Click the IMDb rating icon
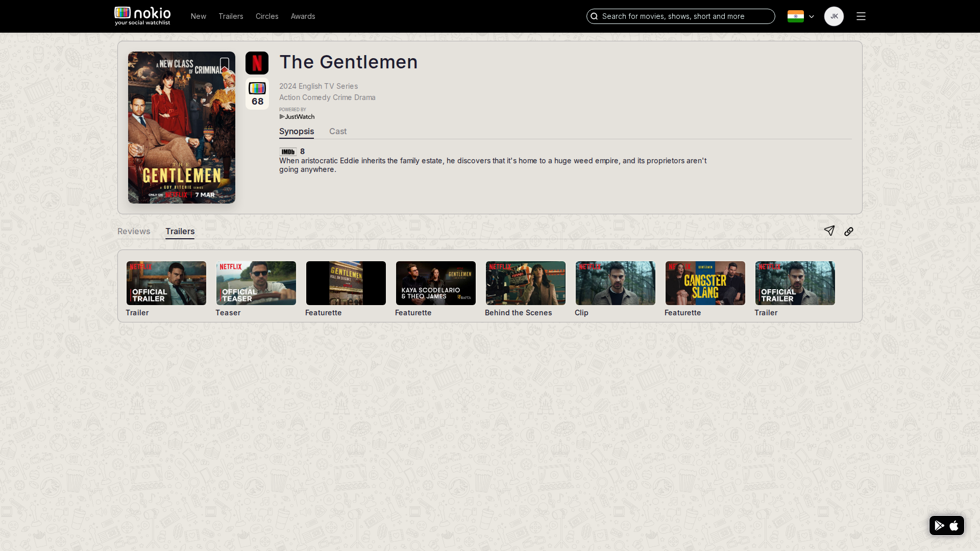This screenshot has width=980, height=551. tap(288, 152)
